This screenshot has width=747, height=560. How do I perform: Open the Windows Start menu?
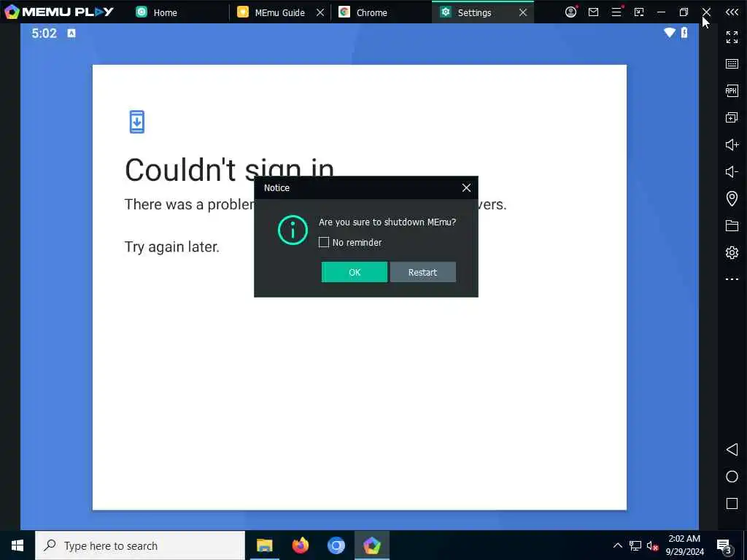click(18, 545)
